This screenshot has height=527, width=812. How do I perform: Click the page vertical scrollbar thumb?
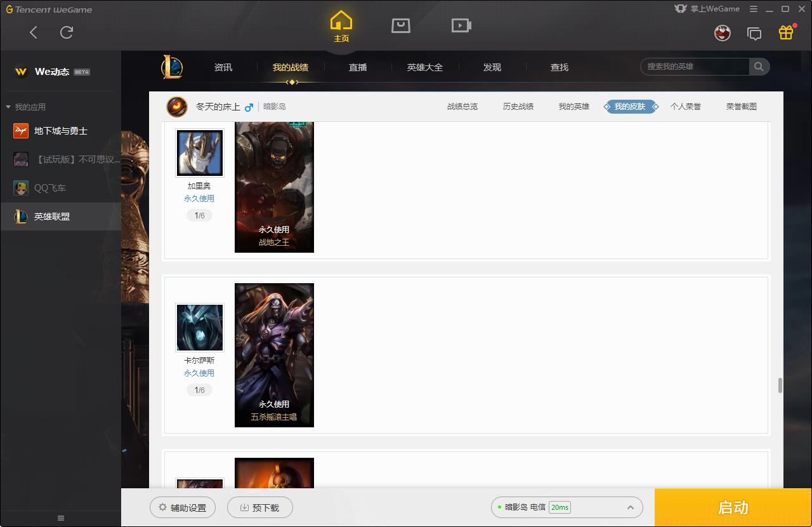point(780,385)
